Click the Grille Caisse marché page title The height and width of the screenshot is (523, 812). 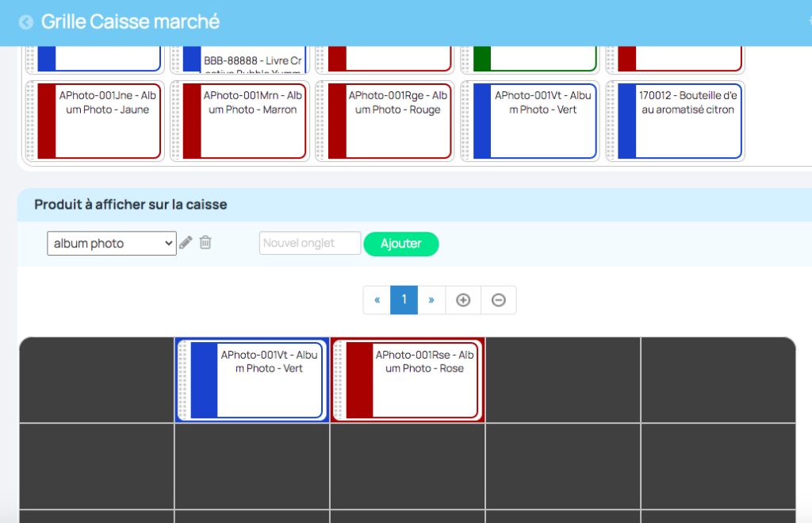131,21
